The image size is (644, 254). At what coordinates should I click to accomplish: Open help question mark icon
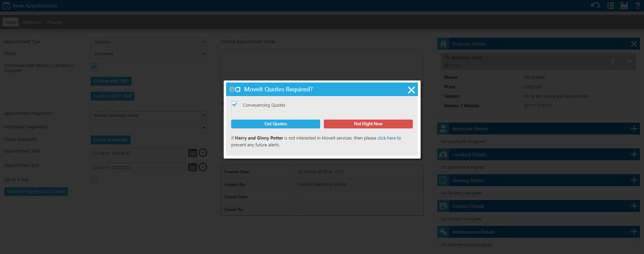coord(638,5)
